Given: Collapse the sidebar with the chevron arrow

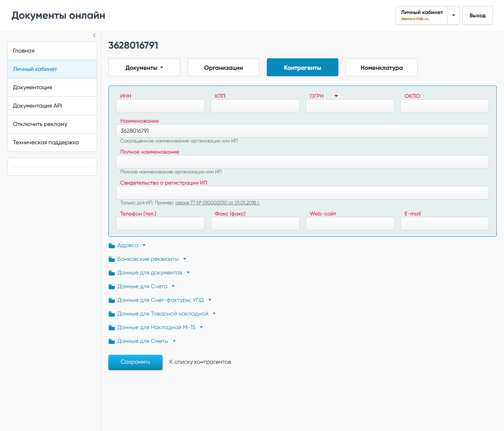Looking at the screenshot, I should point(94,35).
